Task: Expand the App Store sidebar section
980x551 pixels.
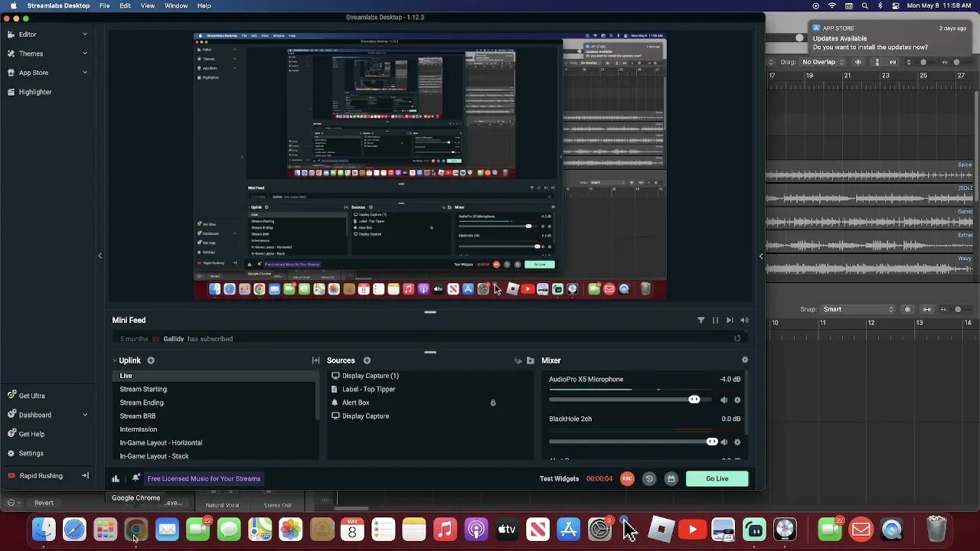Action: (85, 73)
